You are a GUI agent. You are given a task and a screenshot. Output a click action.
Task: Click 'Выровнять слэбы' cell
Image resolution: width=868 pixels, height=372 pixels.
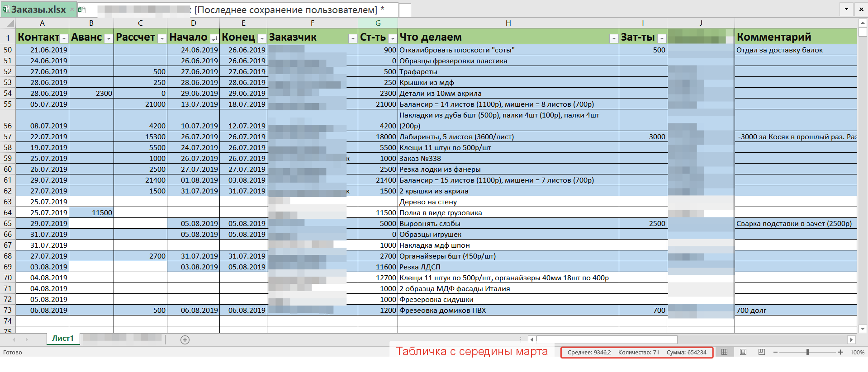508,223
